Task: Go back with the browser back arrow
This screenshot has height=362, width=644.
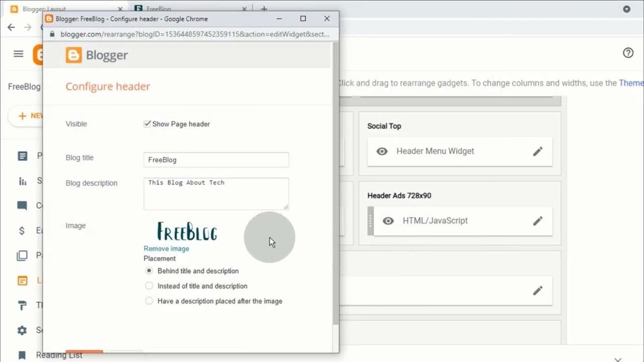Action: tap(11, 27)
